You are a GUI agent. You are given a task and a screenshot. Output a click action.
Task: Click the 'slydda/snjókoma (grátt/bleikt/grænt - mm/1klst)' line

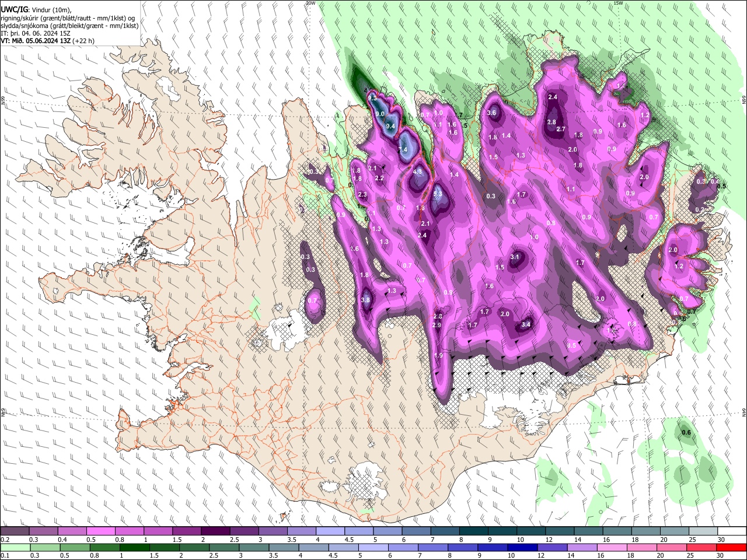(x=69, y=26)
